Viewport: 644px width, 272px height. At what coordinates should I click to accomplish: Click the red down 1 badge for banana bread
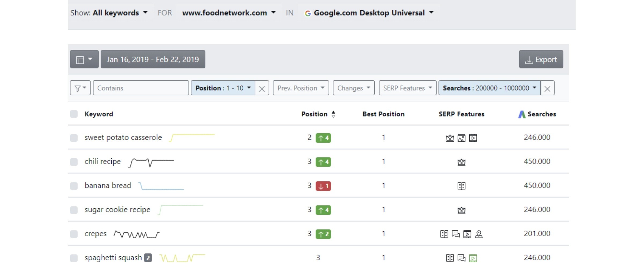(323, 186)
